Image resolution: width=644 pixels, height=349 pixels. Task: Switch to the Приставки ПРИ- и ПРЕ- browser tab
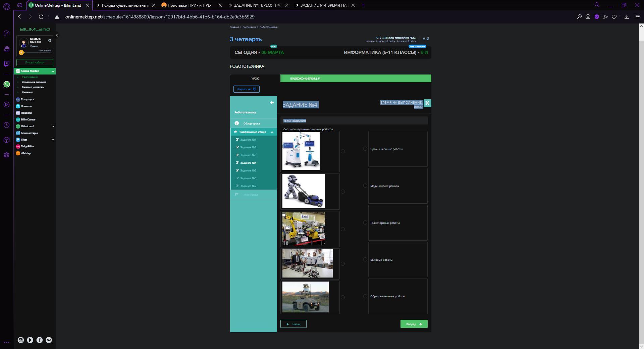coord(190,5)
